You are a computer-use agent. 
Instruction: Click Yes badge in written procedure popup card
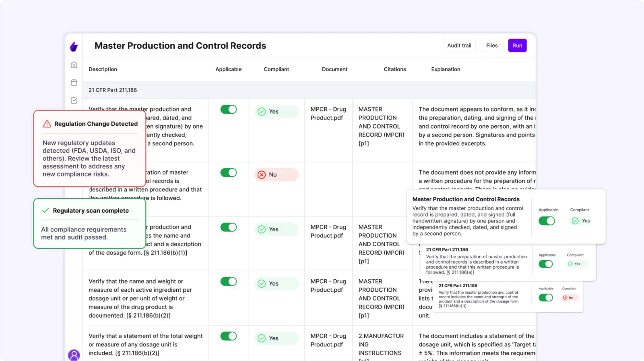coord(577,264)
